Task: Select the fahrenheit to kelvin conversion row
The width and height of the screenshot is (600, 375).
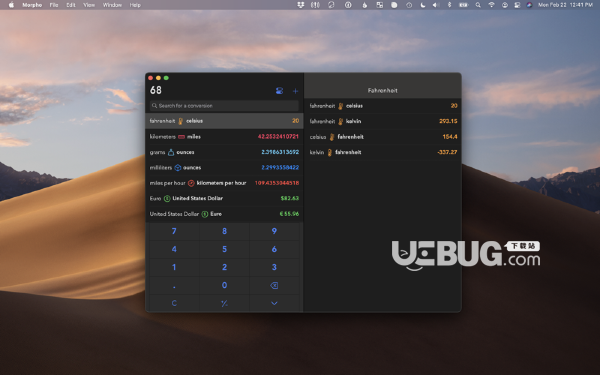Action: 383,121
